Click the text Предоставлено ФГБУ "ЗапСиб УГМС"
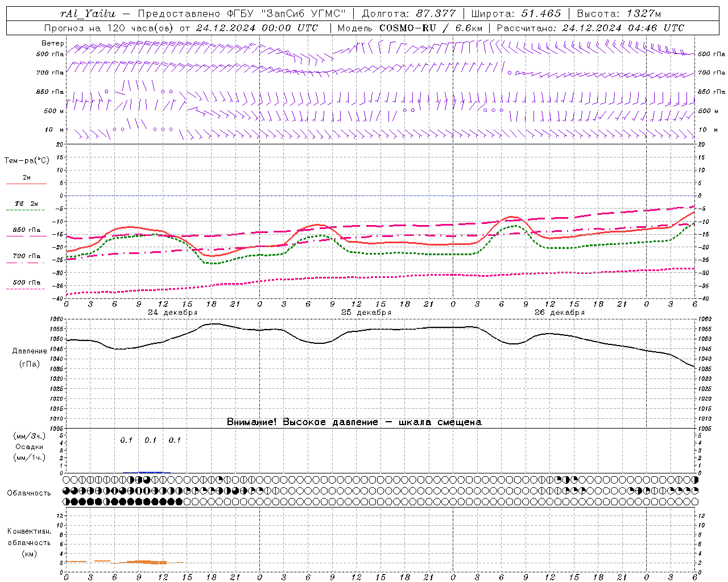 [242, 14]
